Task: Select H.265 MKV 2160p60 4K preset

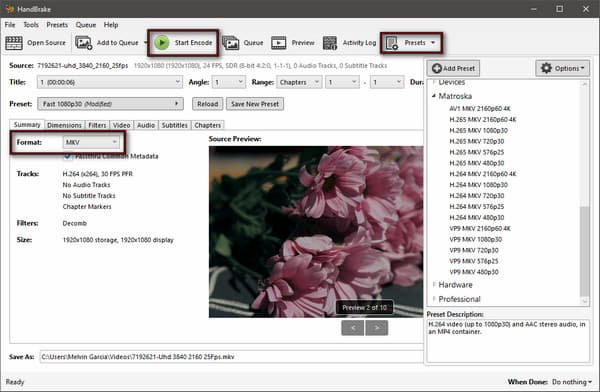Action: tap(483, 119)
